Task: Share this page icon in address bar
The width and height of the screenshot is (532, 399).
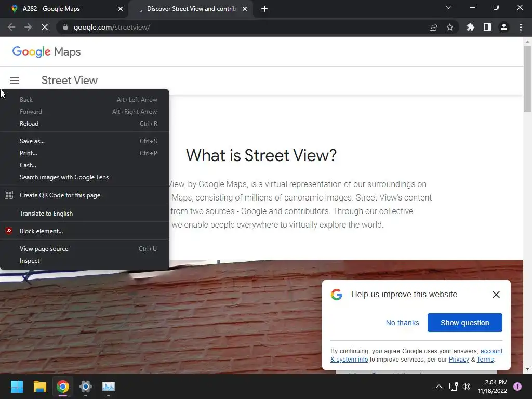Action: click(x=433, y=27)
